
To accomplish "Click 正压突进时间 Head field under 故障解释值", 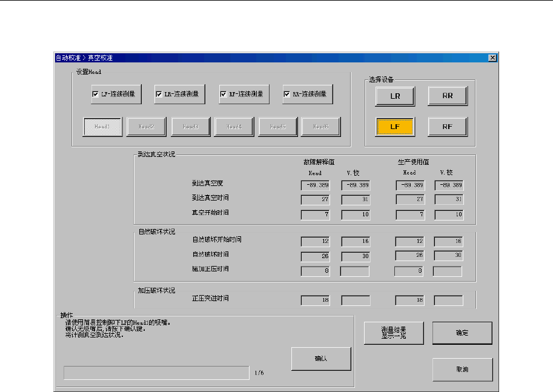I will coord(315,300).
